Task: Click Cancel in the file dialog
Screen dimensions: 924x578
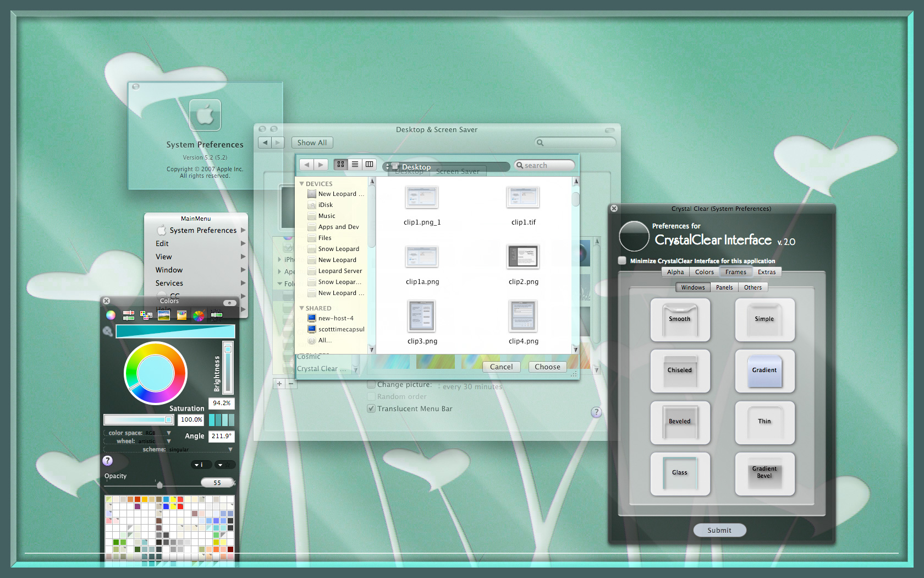Action: point(502,367)
